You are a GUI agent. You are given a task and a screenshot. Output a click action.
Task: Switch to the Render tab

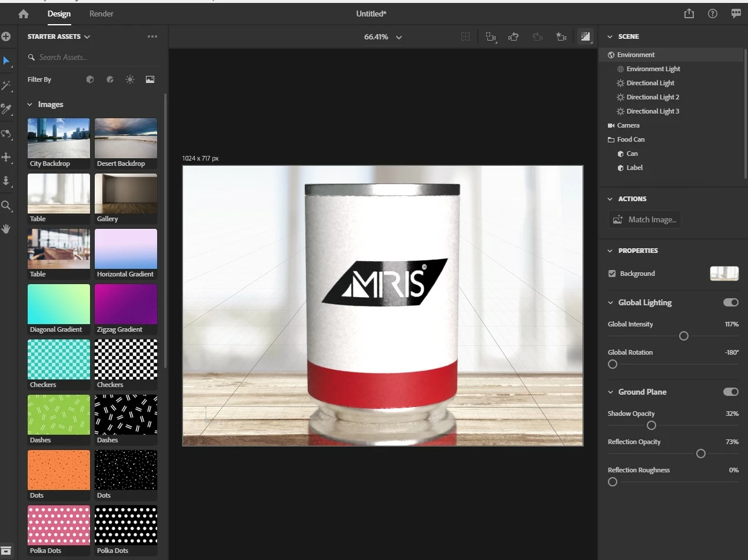coord(101,14)
